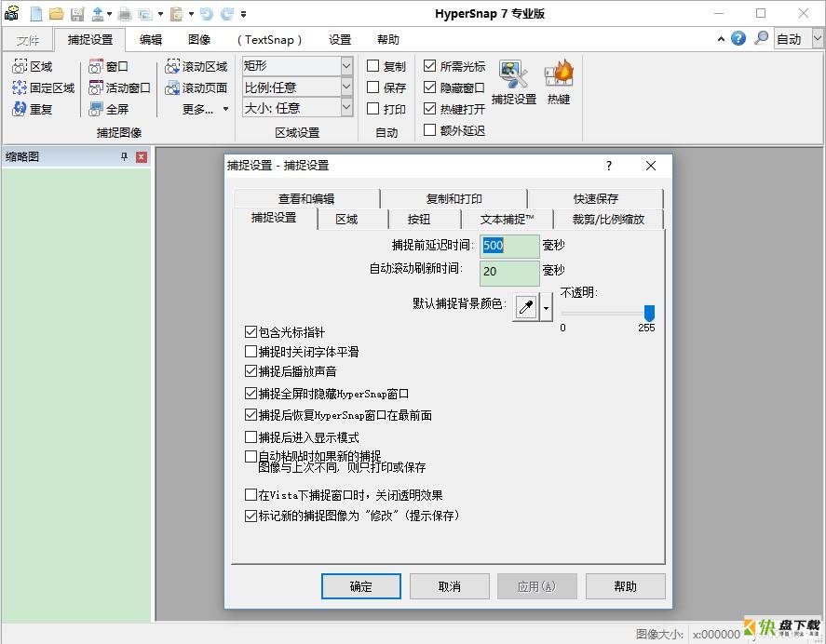
Task: Confirm the dialog with 确定
Action: point(360,586)
